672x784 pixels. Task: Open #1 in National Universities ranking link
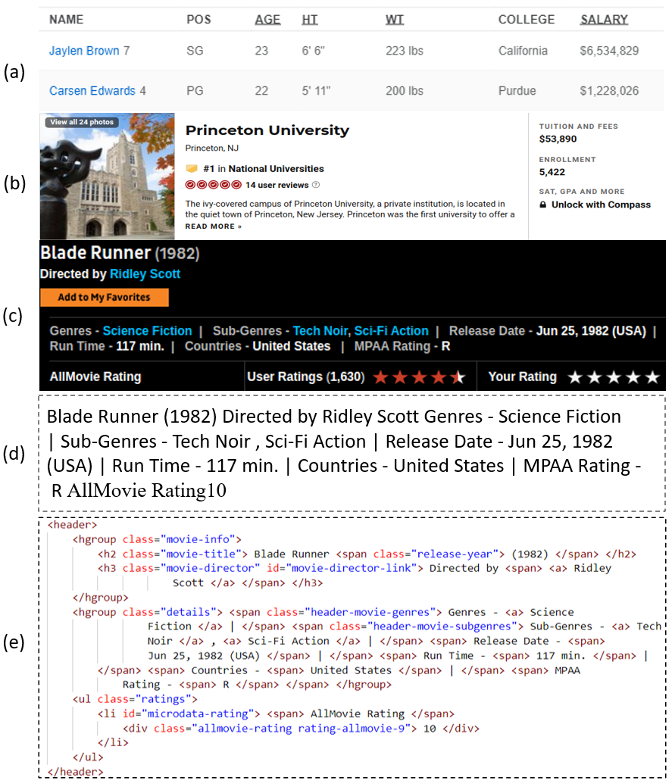click(x=264, y=168)
